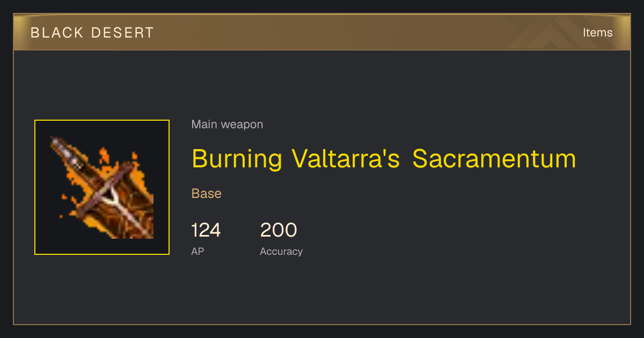Viewport: 644px width, 338px height.
Task: Click the word Valtarra's in the title
Action: point(346,159)
